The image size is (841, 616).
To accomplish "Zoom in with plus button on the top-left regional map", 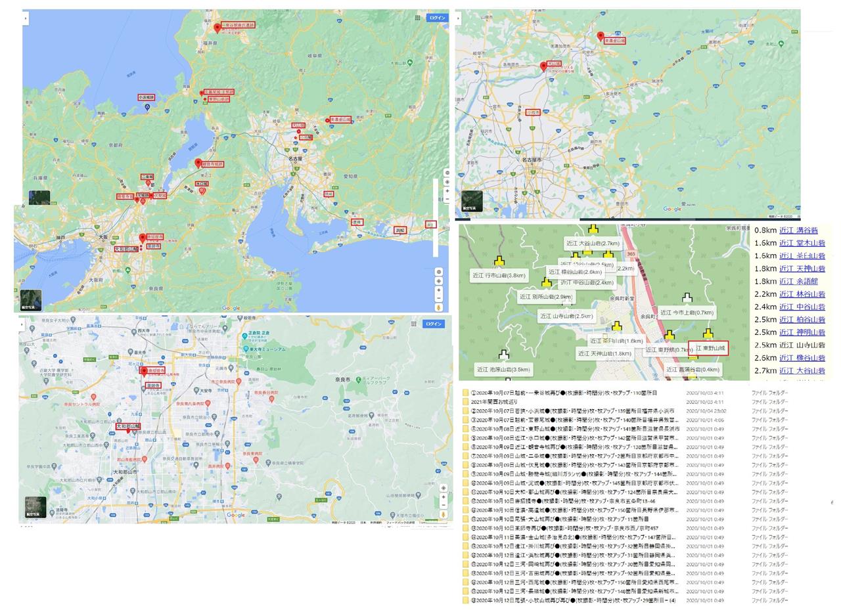I will coord(439,290).
